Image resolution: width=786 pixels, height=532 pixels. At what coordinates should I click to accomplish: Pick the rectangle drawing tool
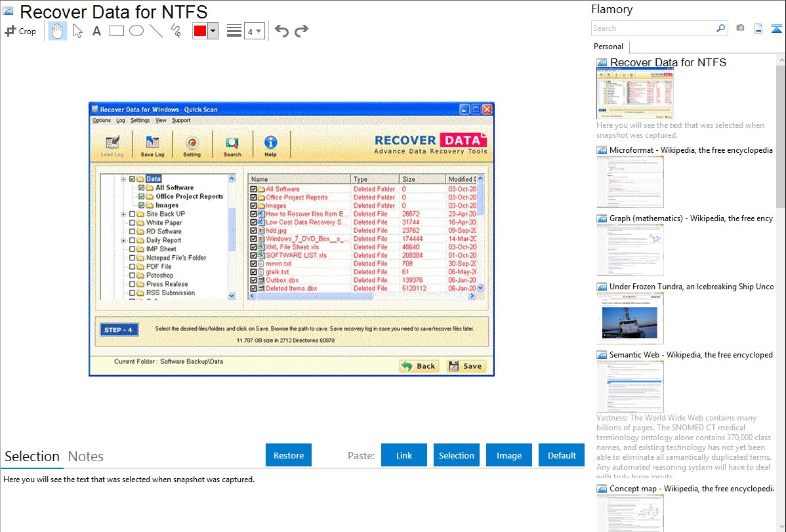coord(116,31)
